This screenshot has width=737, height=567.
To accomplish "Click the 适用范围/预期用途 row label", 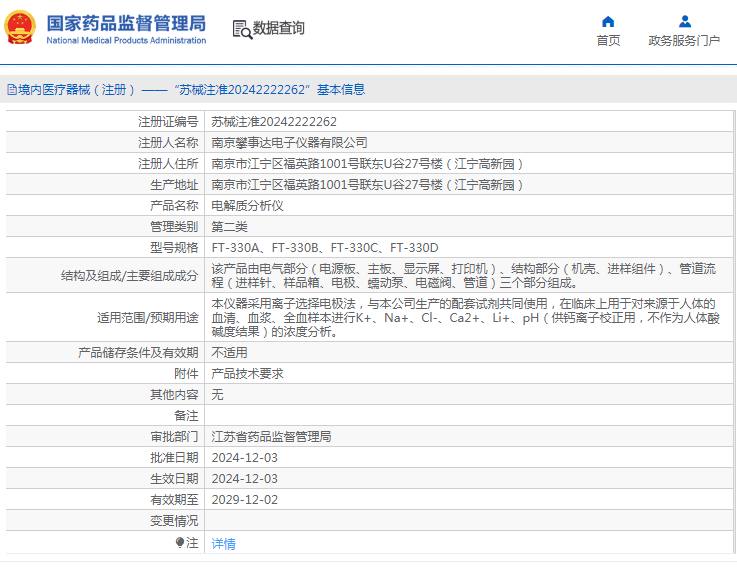I will coord(148,318).
